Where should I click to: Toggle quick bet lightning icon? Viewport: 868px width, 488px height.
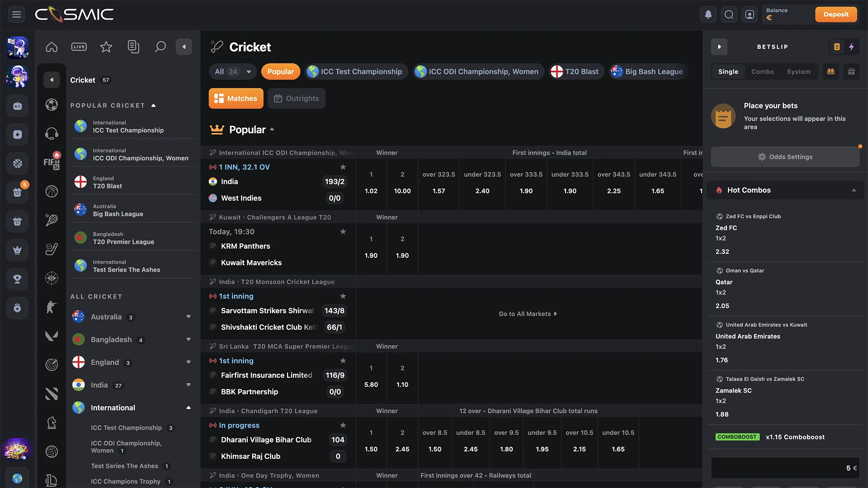click(x=852, y=47)
